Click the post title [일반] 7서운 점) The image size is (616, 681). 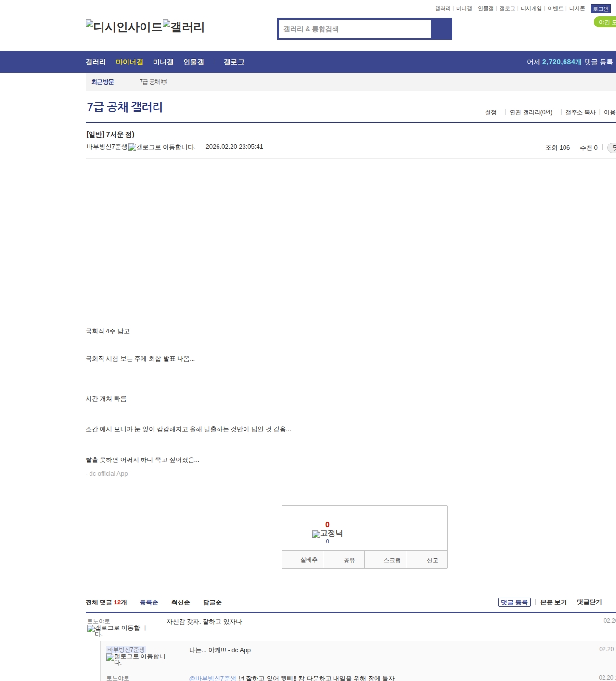[110, 134]
